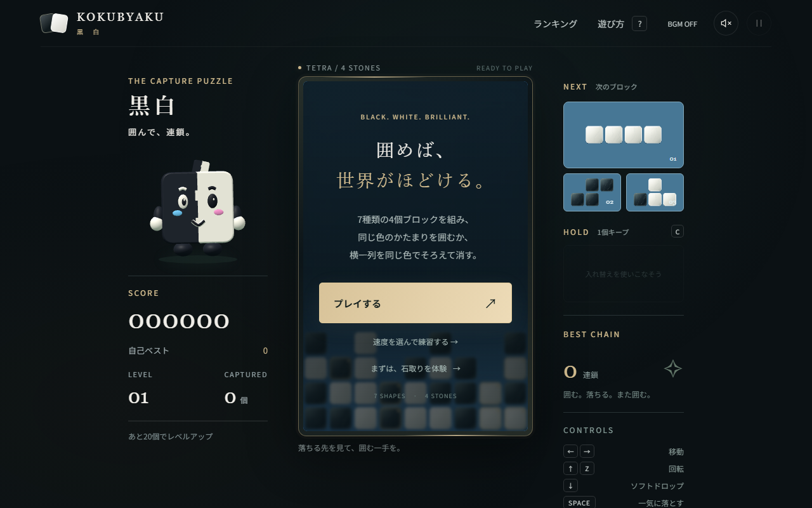Click the READY TO PLAY status text
Image resolution: width=812 pixels, height=508 pixels.
[x=504, y=68]
